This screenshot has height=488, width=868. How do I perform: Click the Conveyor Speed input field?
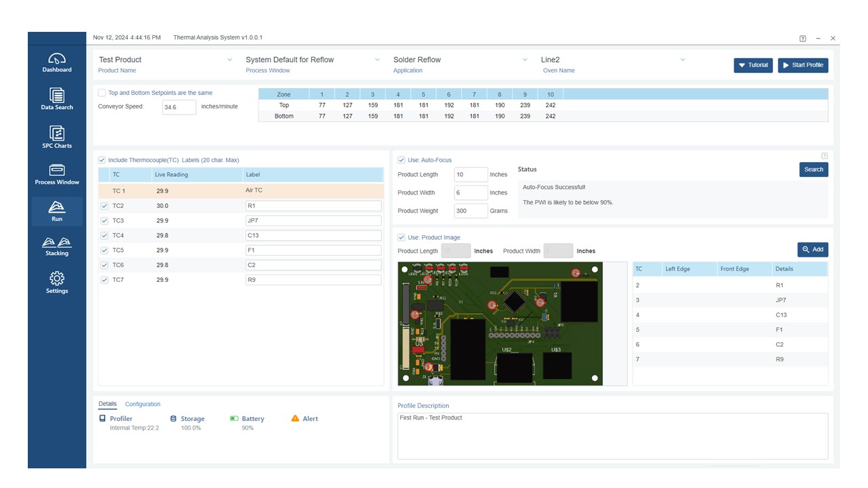[x=179, y=107]
